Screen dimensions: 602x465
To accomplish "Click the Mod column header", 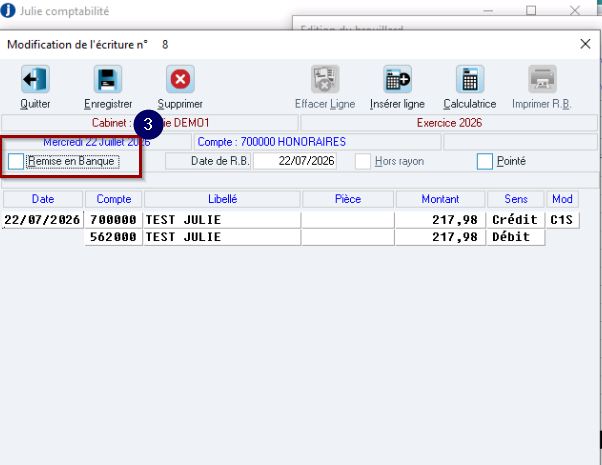I will coord(562,199).
